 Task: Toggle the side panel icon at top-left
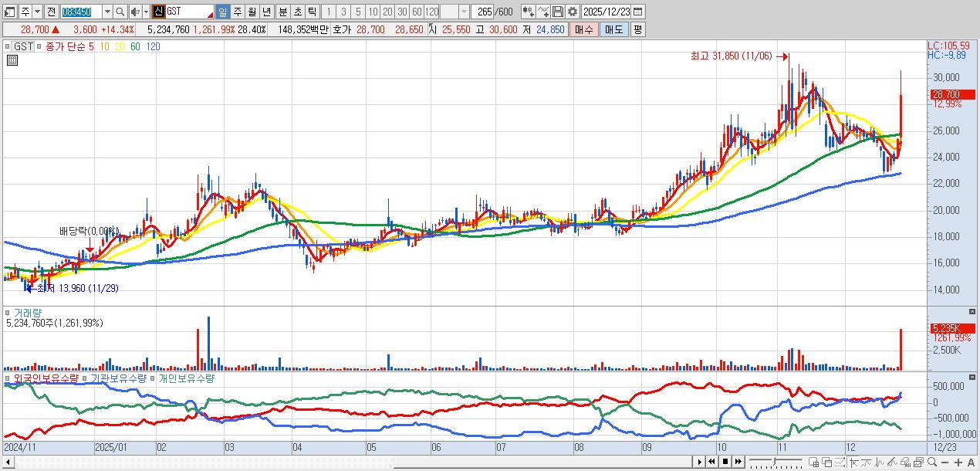pyautogui.click(x=9, y=12)
